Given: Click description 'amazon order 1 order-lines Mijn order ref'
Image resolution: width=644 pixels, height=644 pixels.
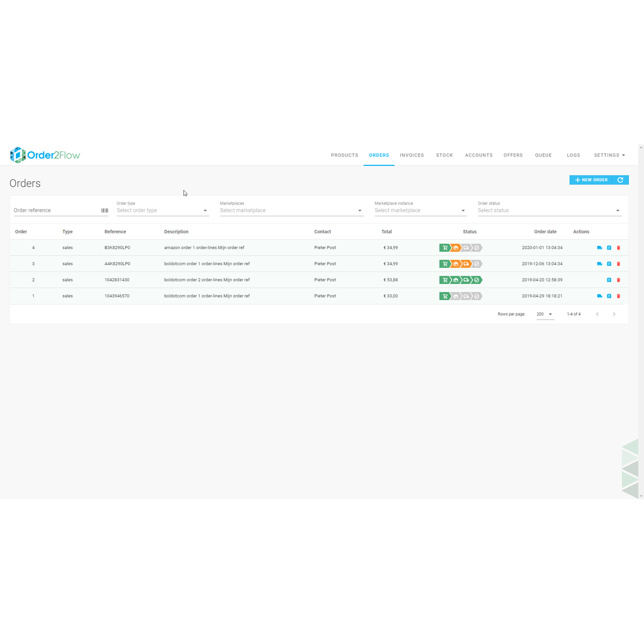Looking at the screenshot, I should [204, 248].
